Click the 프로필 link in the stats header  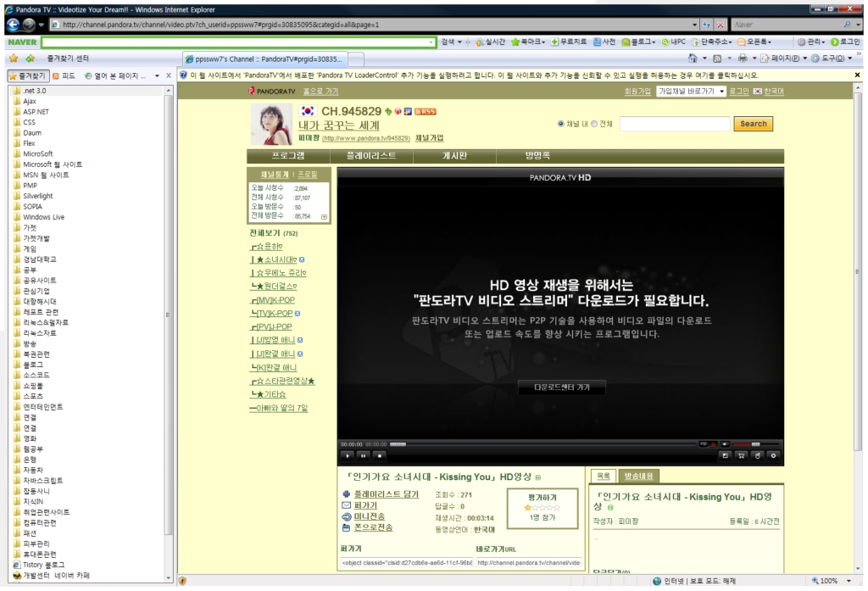(307, 174)
